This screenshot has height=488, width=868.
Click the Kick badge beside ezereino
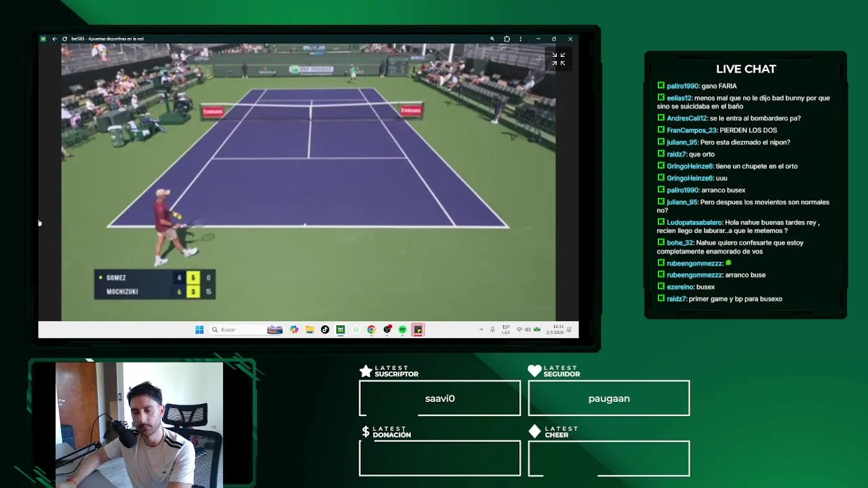pos(661,287)
